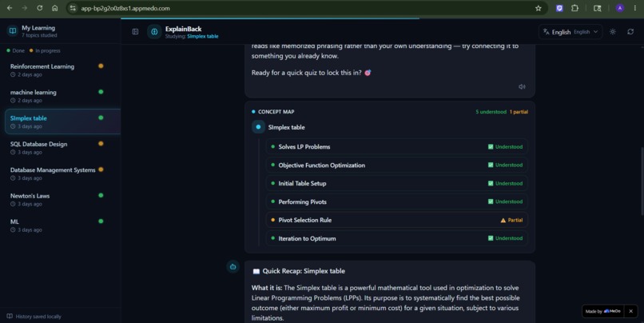Click Understood badge on Solves LP Problems
This screenshot has height=323, width=644.
tap(505, 146)
